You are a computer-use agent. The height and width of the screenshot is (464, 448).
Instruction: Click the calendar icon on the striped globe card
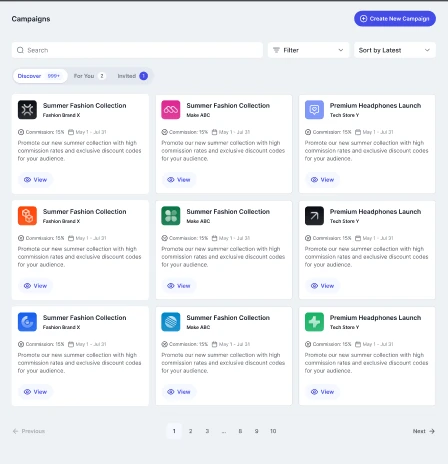[214, 344]
